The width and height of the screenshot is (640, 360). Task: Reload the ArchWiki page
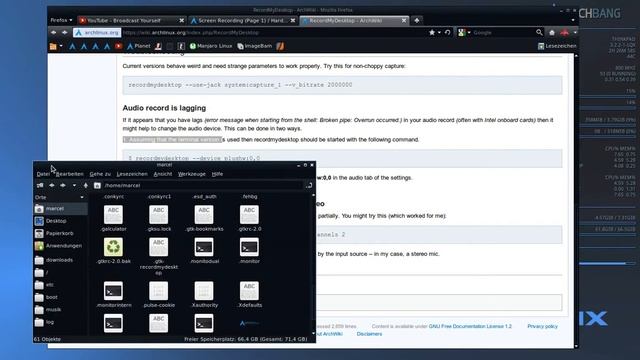[447, 33]
